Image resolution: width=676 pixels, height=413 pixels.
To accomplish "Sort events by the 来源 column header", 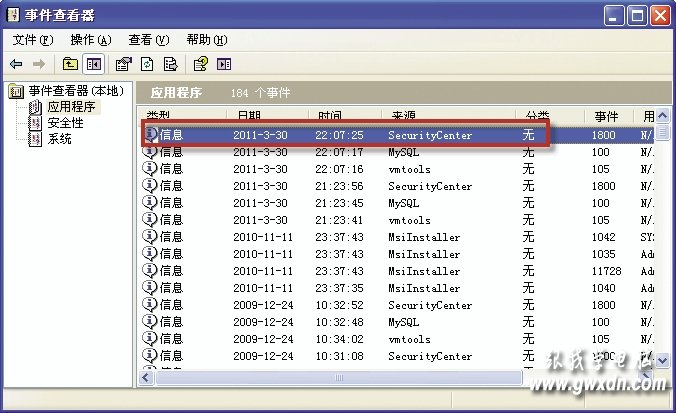I will coord(403,116).
